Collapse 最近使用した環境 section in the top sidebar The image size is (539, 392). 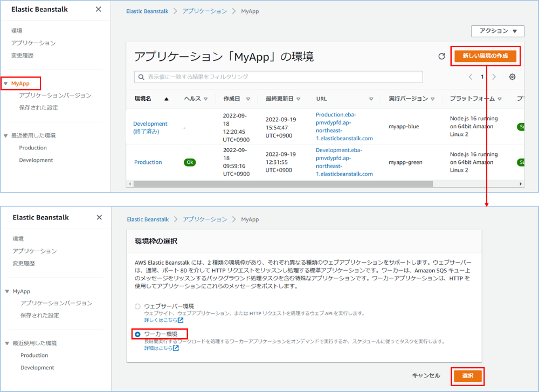point(6,136)
